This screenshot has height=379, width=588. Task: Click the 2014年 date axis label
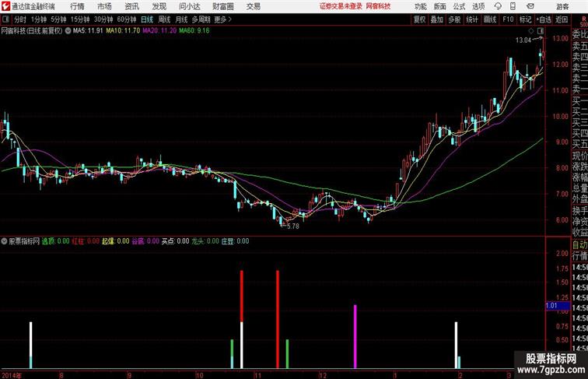[12, 375]
